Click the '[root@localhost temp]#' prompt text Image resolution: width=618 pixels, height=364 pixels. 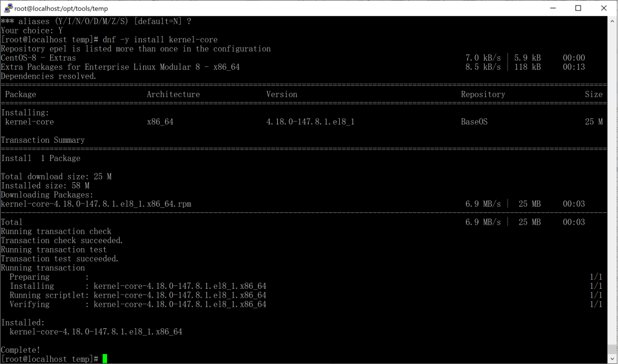tap(50, 358)
